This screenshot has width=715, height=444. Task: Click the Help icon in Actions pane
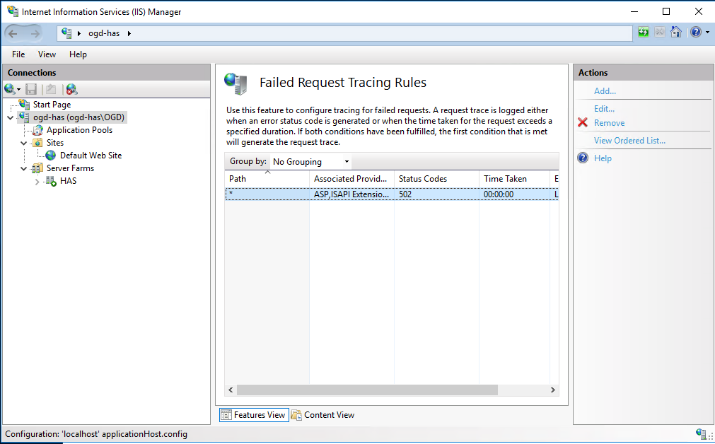(583, 158)
